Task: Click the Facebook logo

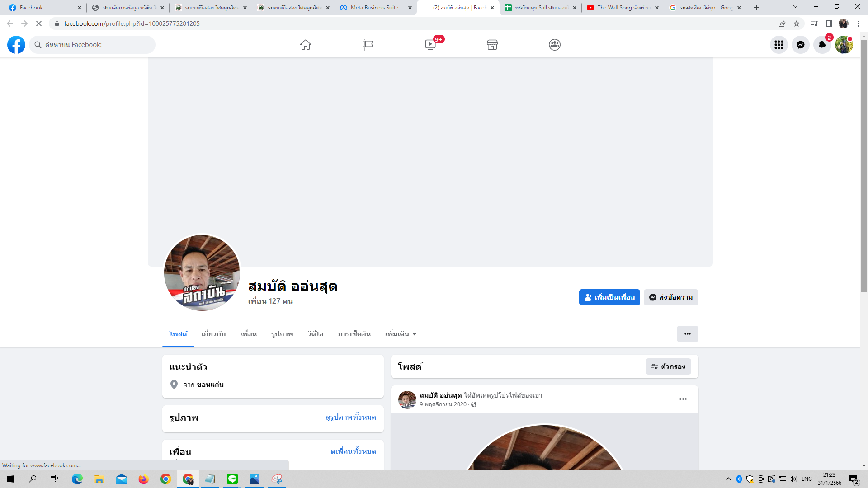Action: 16,45
